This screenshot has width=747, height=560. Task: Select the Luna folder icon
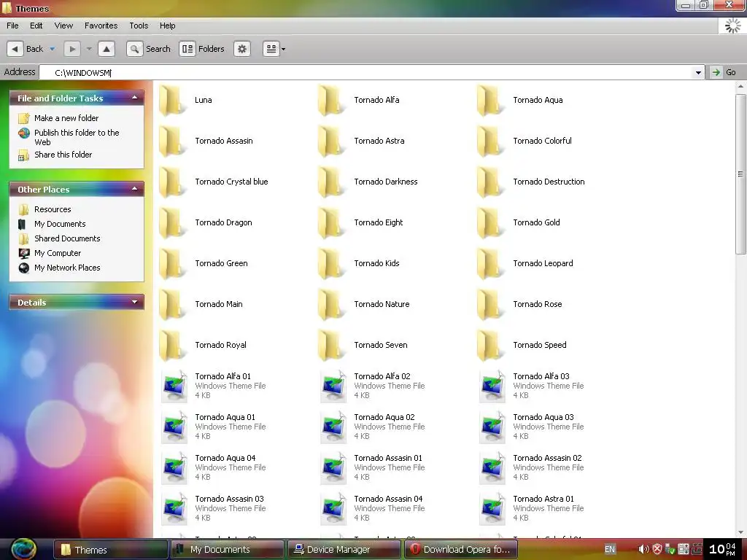[172, 100]
